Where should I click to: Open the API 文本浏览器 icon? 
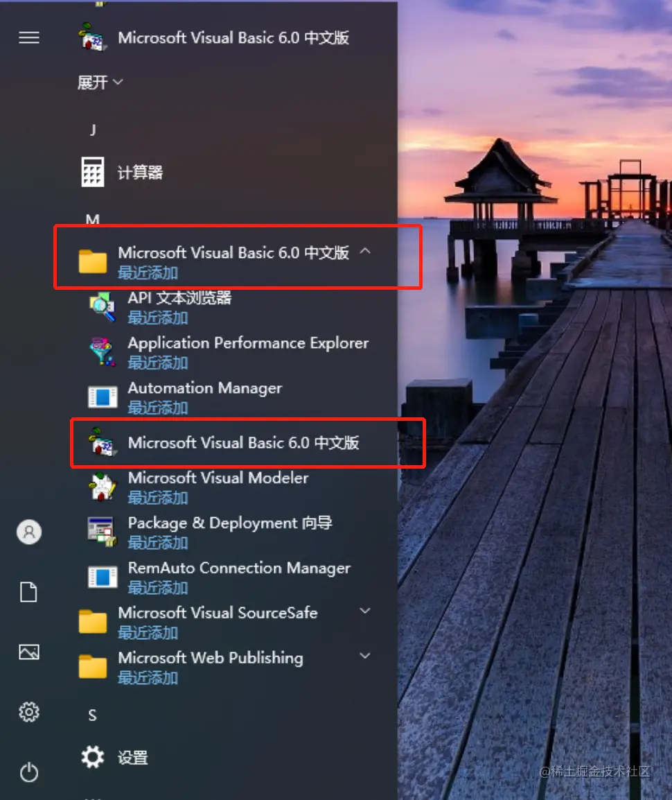coord(103,307)
